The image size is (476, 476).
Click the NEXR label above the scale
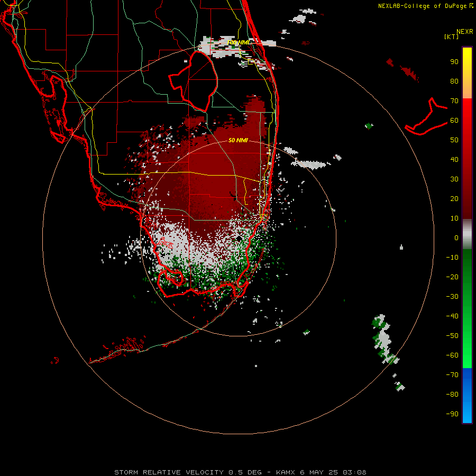coord(464,32)
